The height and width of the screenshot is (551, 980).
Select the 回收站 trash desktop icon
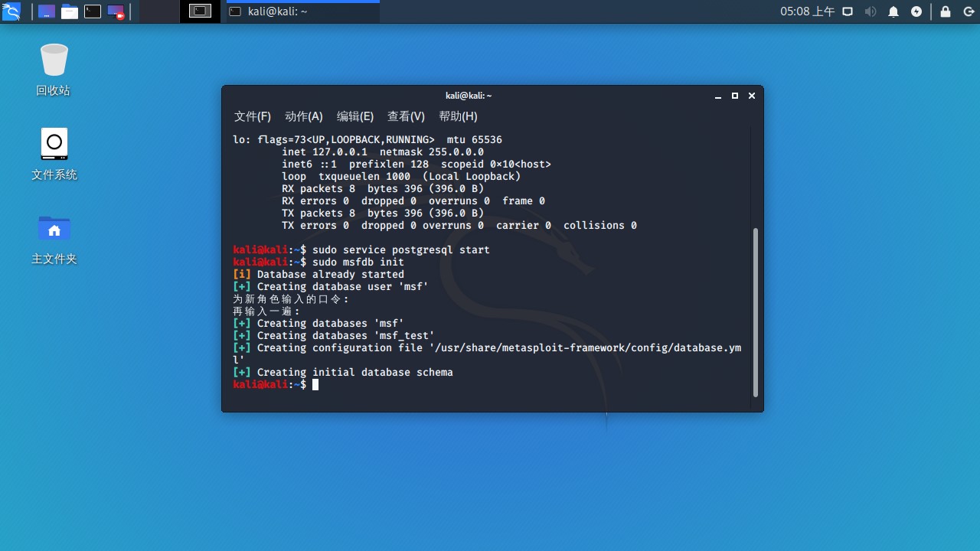tap(54, 70)
